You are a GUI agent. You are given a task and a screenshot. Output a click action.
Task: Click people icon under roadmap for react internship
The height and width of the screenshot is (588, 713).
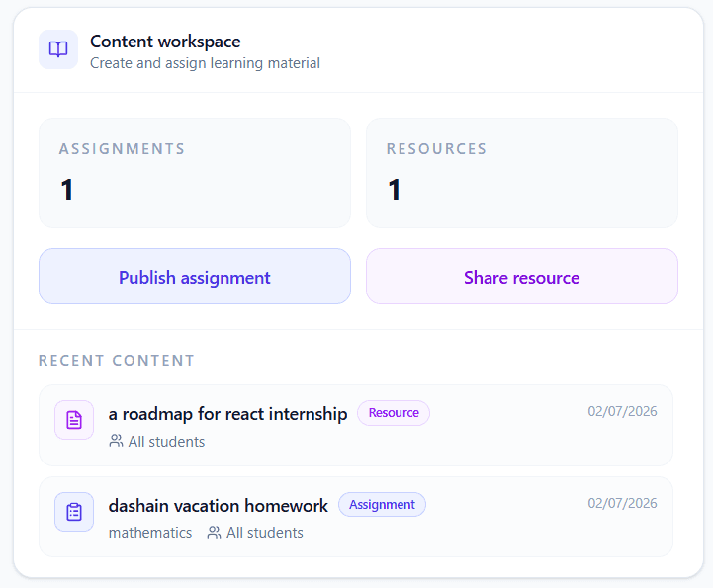click(x=116, y=441)
